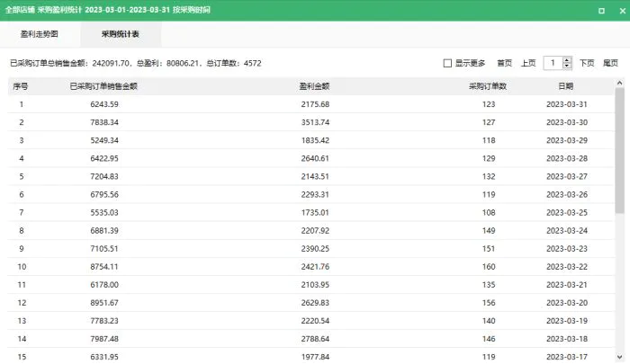The height and width of the screenshot is (364, 630).
Task: Select sales amount cell 6178.00
Action: tap(104, 285)
